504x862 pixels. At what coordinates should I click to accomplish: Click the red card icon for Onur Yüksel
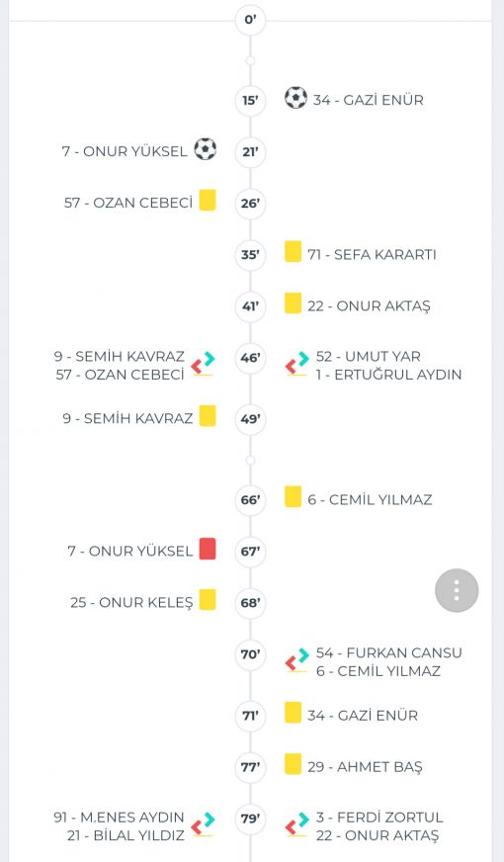208,550
